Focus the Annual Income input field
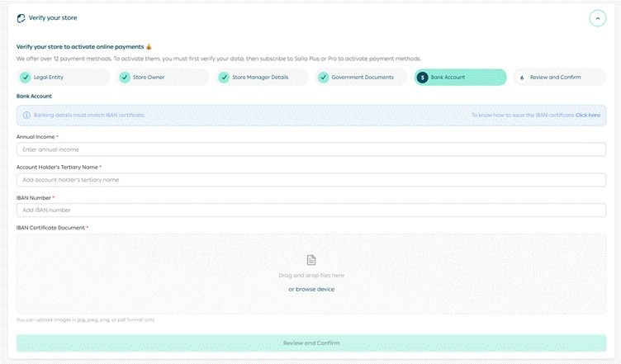Viewport: 621px width, 364px height. click(311, 149)
